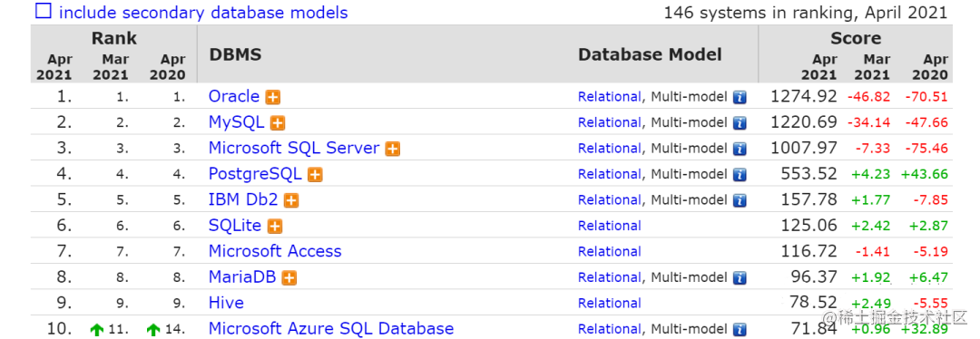Expand the plus icon next to IBM Db2
The width and height of the screenshot is (980, 339).
(x=291, y=200)
